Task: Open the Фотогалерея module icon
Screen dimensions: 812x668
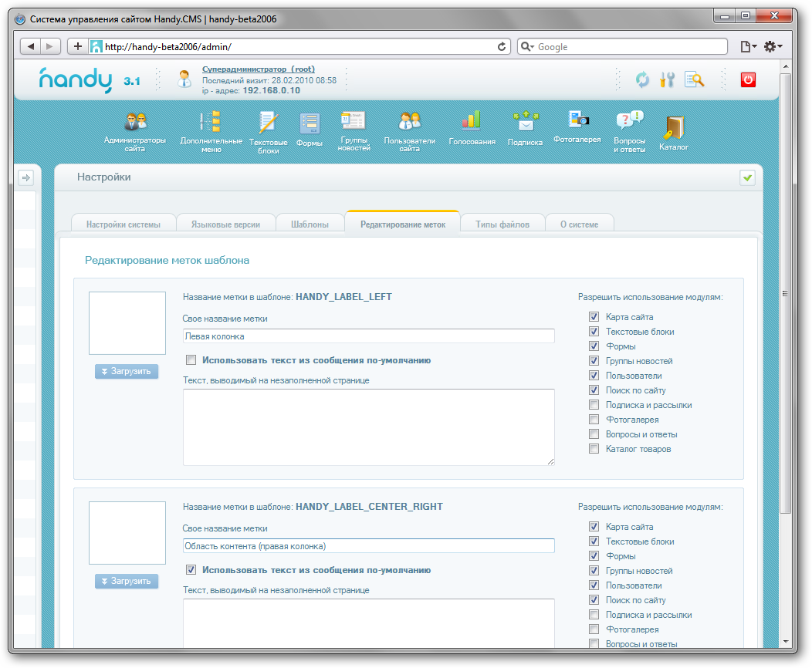Action: click(577, 120)
